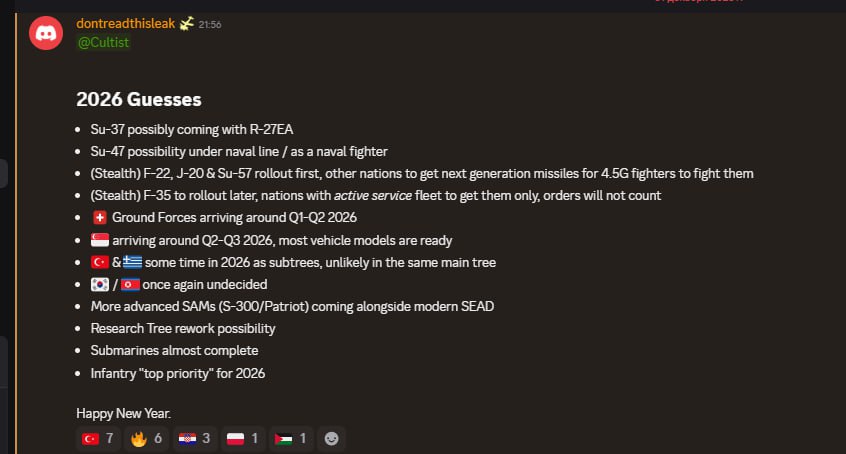Click the Swiss flag emoji before Ground Forces

click(99, 217)
